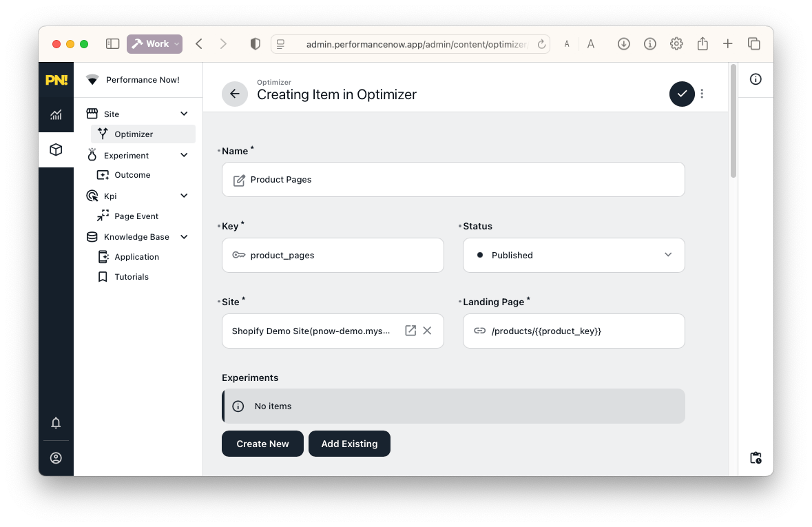Screen dimensions: 812x527
Task: Focus the Landing Page field
Action: 574,331
